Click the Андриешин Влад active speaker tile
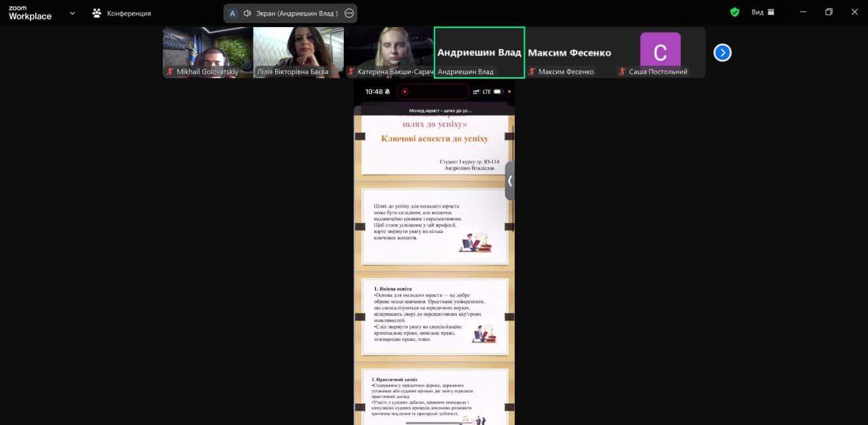Screen dimensions: 868x425 point(479,52)
